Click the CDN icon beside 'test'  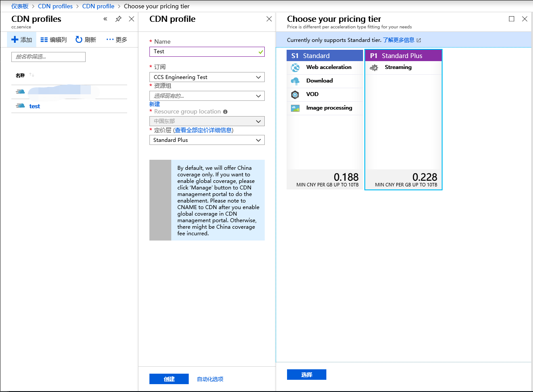point(20,106)
